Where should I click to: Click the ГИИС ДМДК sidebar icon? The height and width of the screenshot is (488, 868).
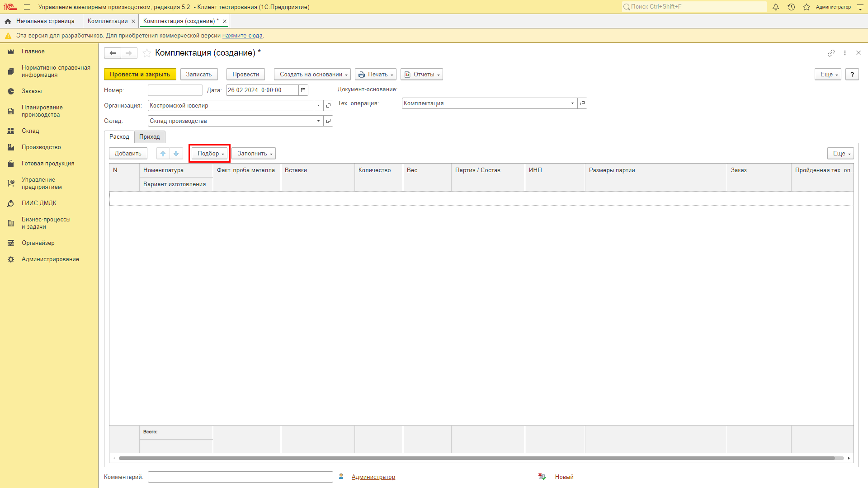pyautogui.click(x=11, y=203)
